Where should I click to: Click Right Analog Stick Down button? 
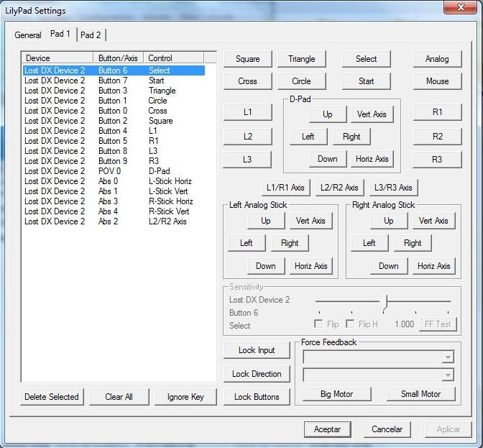coord(389,266)
